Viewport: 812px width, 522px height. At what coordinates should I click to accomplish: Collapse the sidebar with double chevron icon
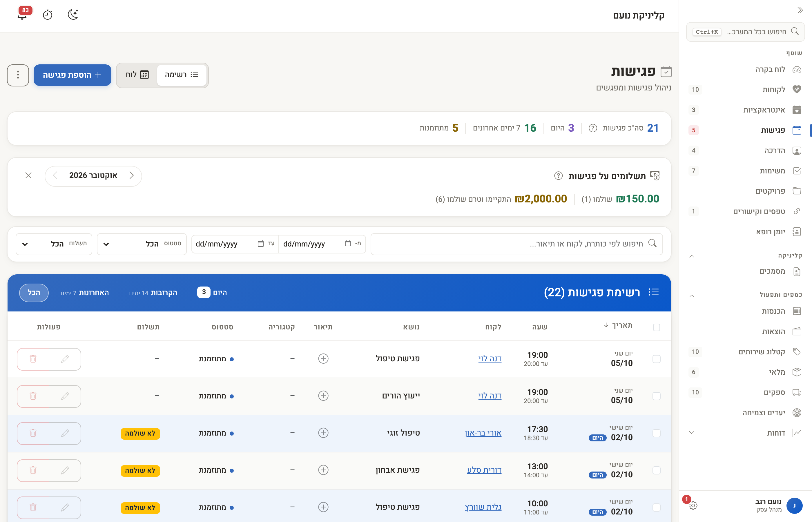click(800, 10)
